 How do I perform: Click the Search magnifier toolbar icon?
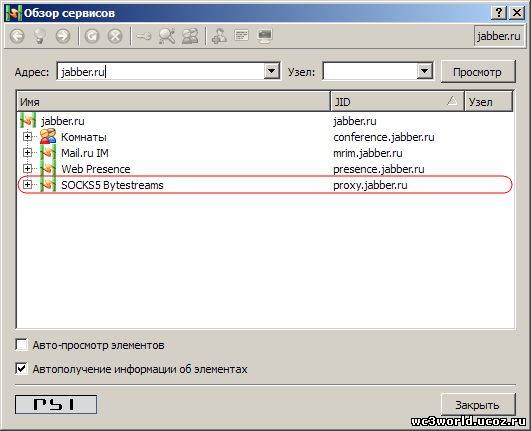pos(167,36)
